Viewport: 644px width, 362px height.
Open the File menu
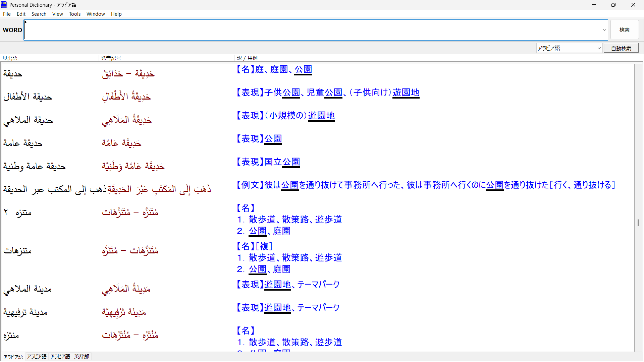7,14
